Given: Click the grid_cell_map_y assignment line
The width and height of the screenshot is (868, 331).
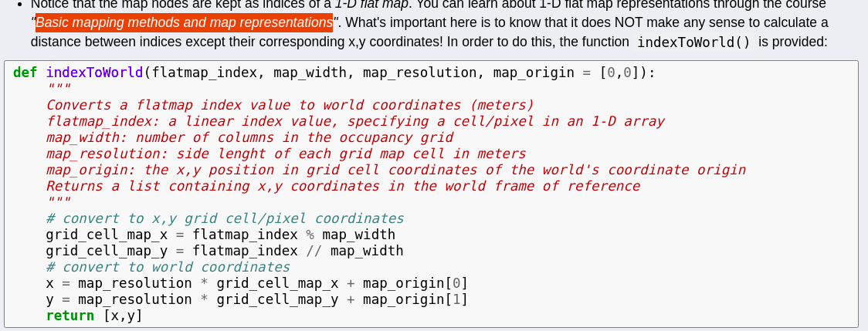Looking at the screenshot, I should click(224, 251).
